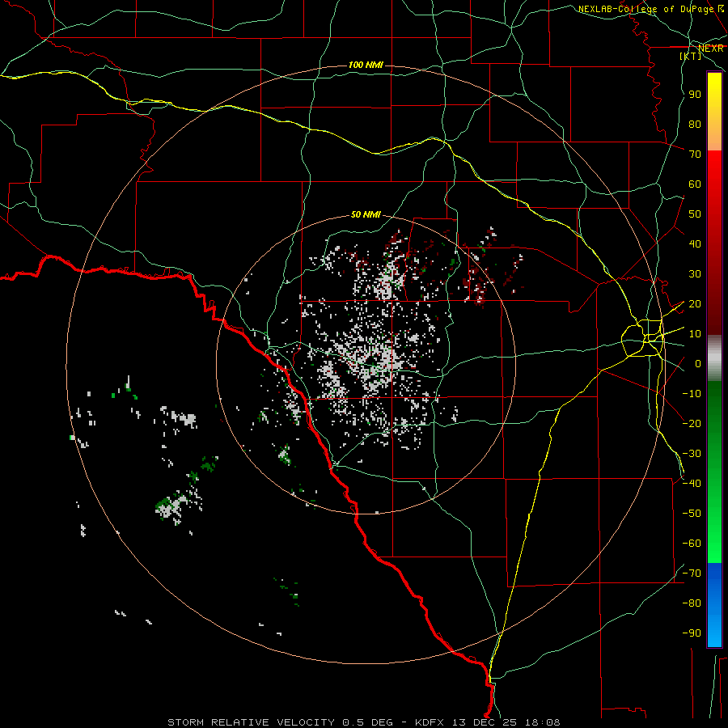Click the 30 value on velocity scale
The width and height of the screenshot is (728, 728).
click(x=695, y=274)
